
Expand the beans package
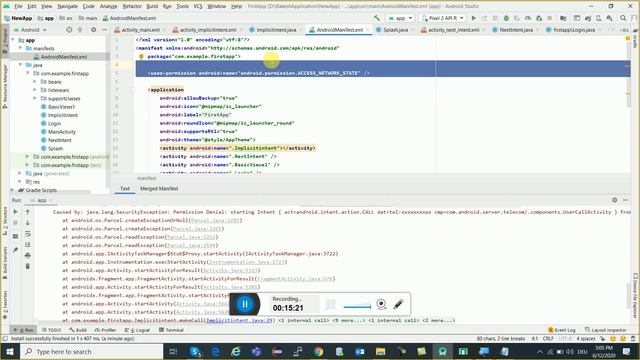coord(35,82)
